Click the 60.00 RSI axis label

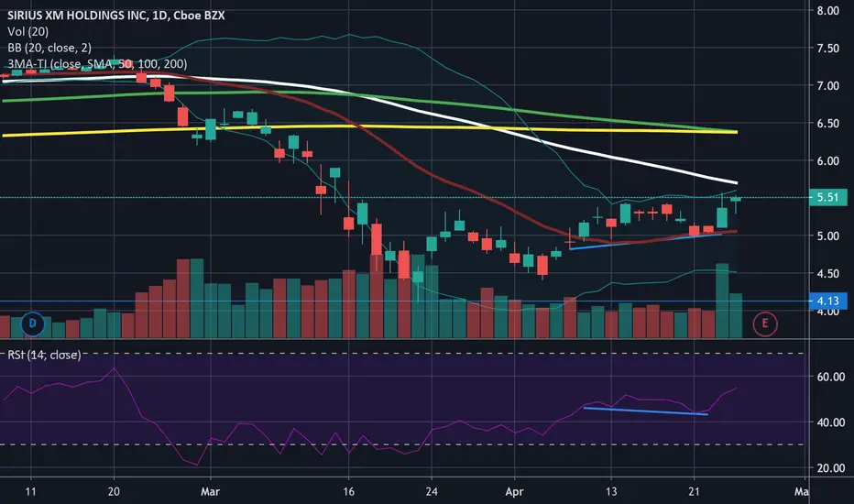[x=830, y=377]
